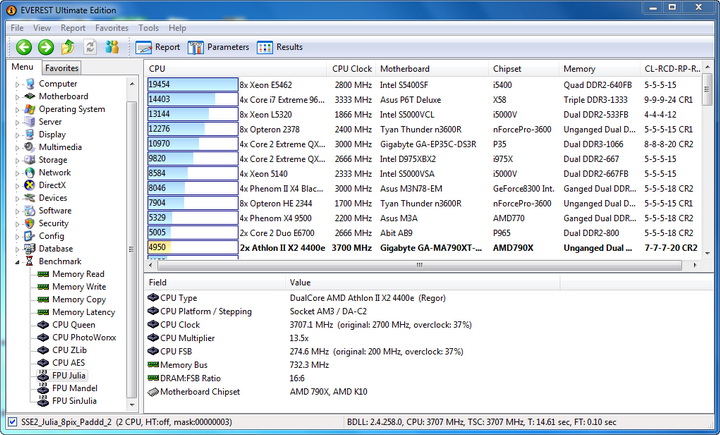Screen dimensions: 720x435
Task: Select the Database tree icon
Action: click(30, 249)
